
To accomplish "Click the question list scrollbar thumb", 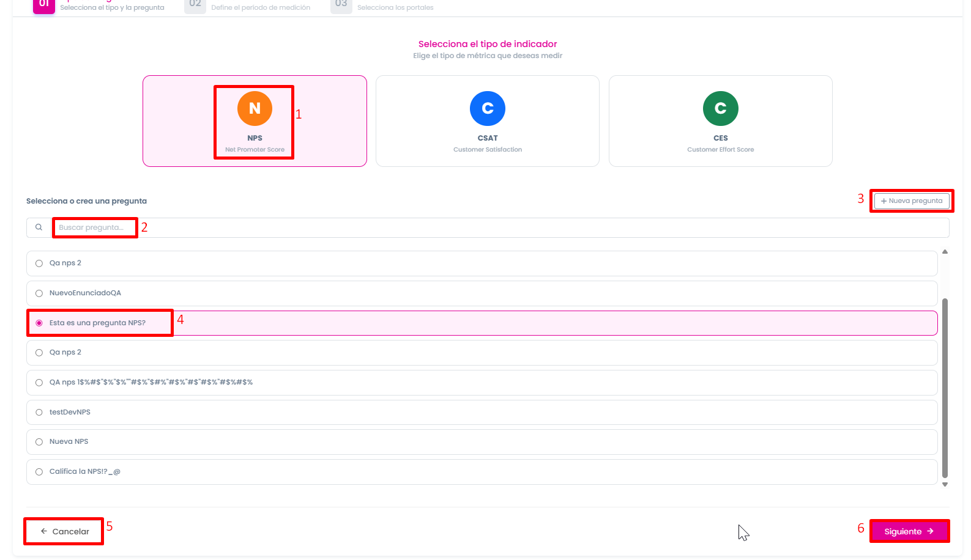I will (x=945, y=388).
